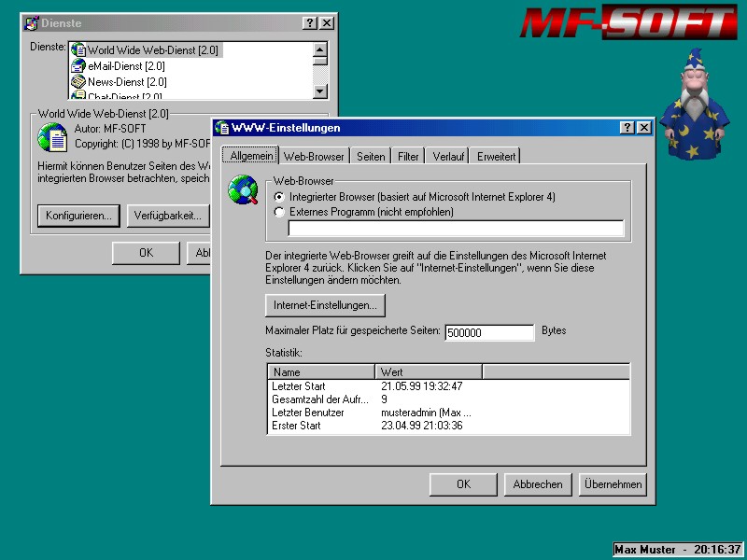The height and width of the screenshot is (560, 747).
Task: Click the eMail-Dienst icon in Dienste list
Action: point(78,65)
